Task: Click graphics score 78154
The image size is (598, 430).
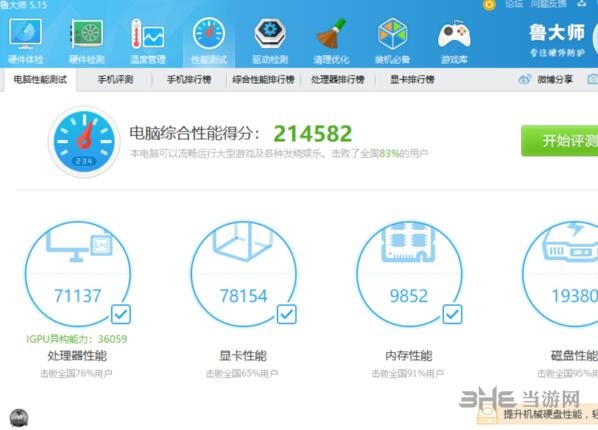Action: point(243,296)
